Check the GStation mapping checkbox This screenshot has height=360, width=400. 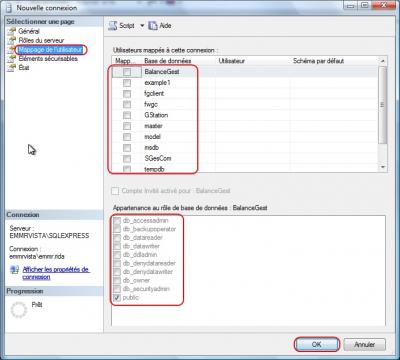[127, 115]
